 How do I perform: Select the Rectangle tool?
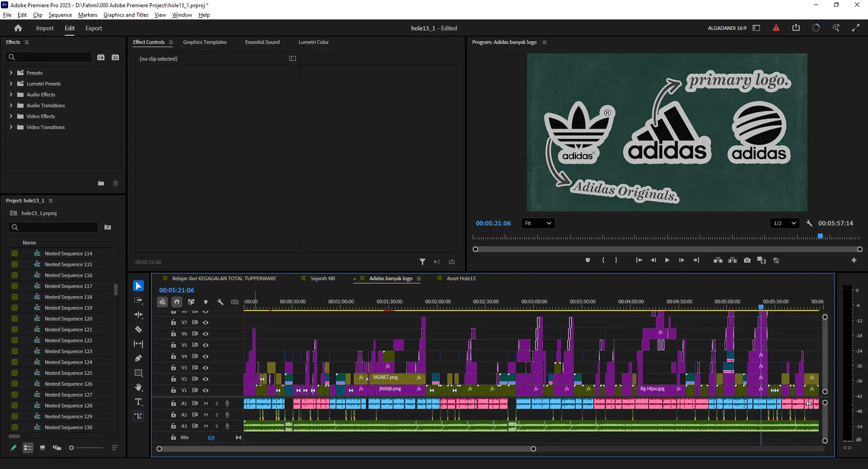[138, 373]
